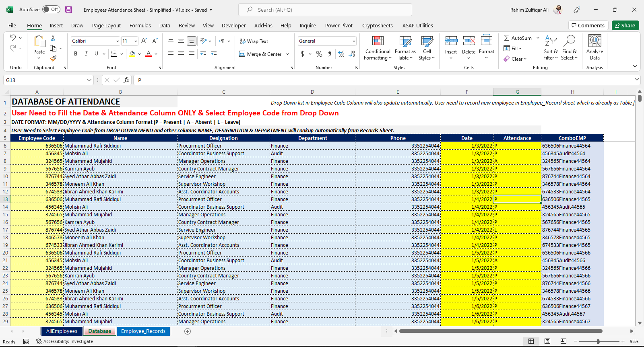Toggle Bold formatting

coord(76,53)
